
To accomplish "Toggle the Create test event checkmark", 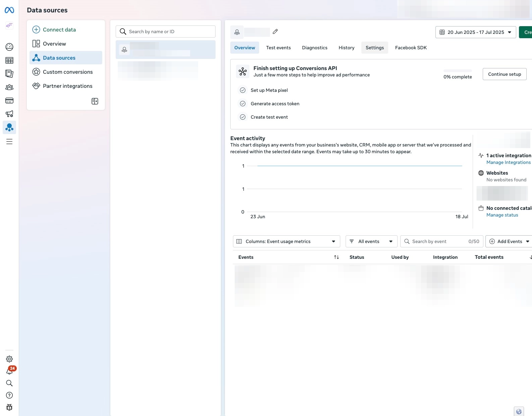I will tap(243, 117).
